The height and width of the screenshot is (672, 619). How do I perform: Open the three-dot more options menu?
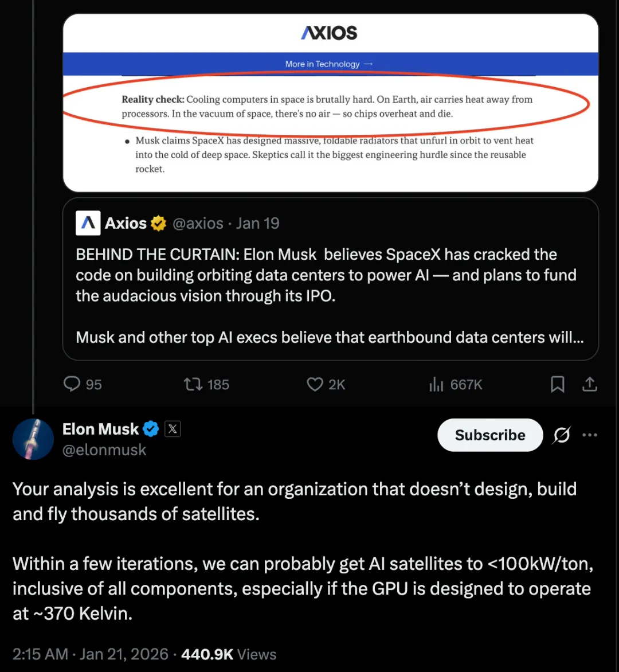[x=590, y=435]
